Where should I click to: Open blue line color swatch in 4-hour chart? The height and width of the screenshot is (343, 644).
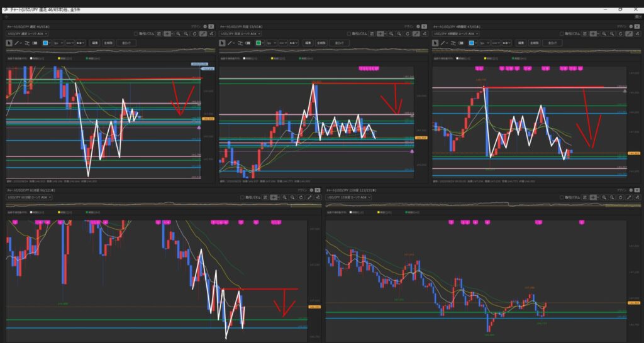[x=471, y=43]
